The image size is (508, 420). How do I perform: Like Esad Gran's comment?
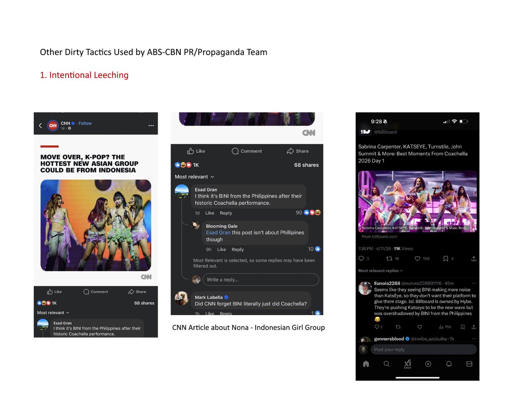click(210, 213)
